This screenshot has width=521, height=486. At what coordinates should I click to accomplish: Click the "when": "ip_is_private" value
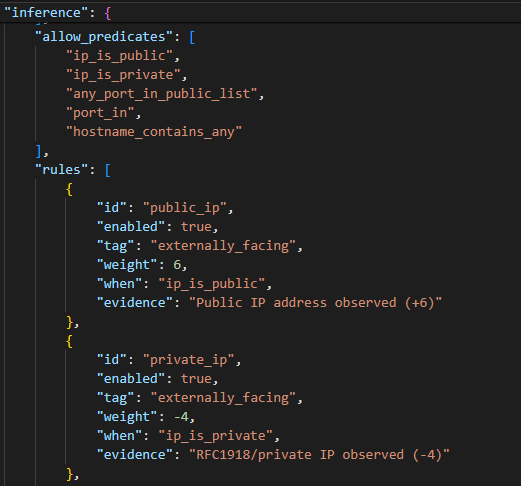[216, 436]
